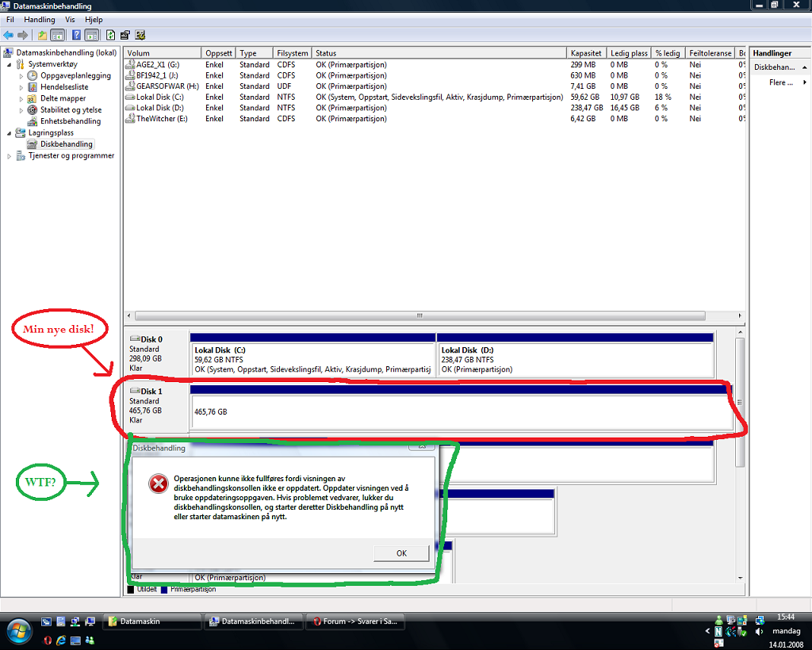Click the network connection tray icon

(x=760, y=620)
